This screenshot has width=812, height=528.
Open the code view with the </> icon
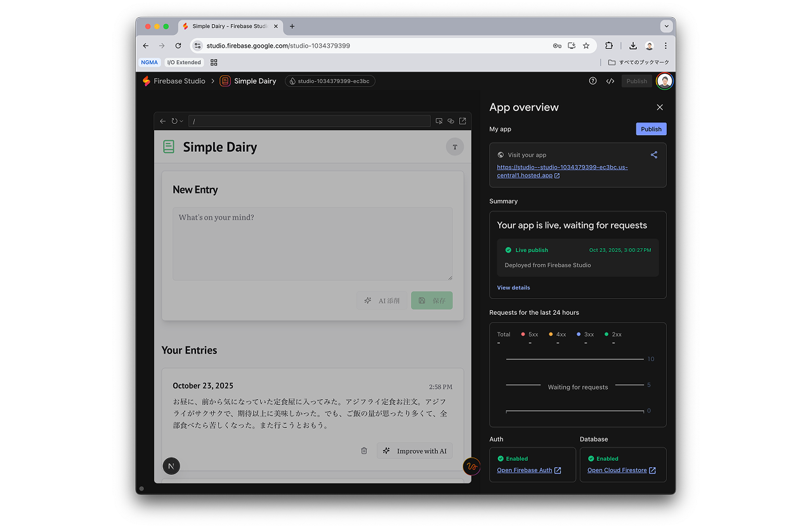pyautogui.click(x=610, y=81)
